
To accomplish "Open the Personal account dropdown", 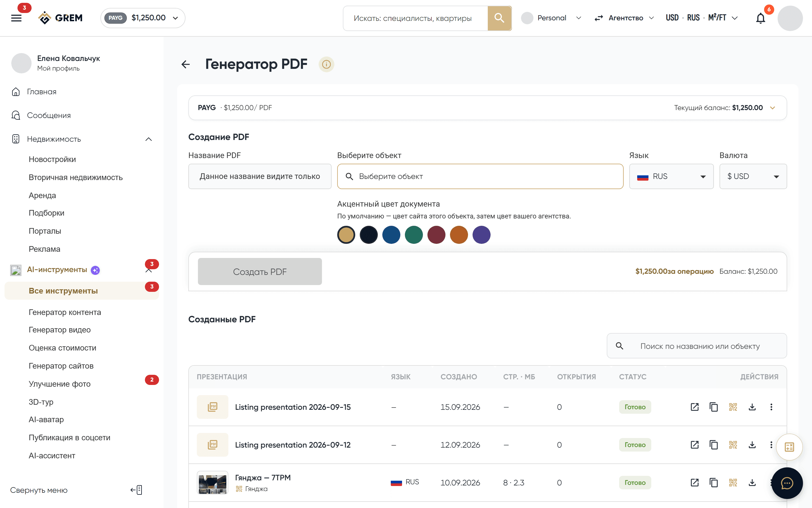I will coord(551,18).
